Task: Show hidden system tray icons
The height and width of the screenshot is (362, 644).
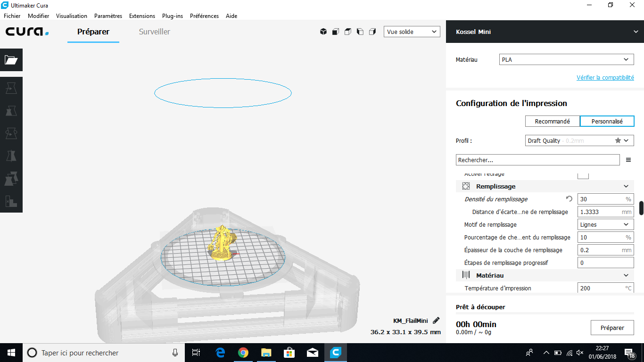Action: tap(546, 353)
